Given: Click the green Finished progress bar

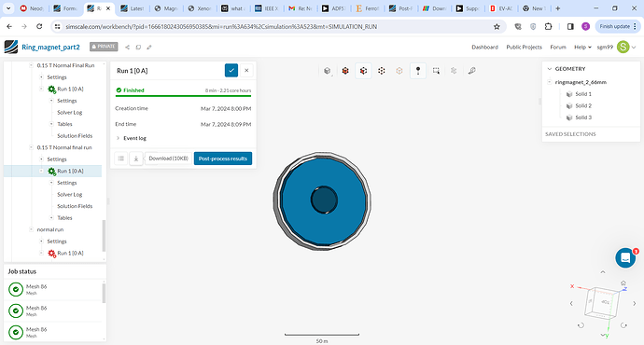Looking at the screenshot, I should 183,96.
